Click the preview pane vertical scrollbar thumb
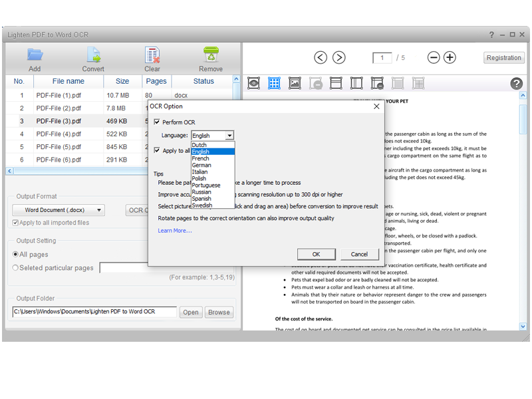Image resolution: width=532 pixels, height=399 pixels. [x=523, y=120]
